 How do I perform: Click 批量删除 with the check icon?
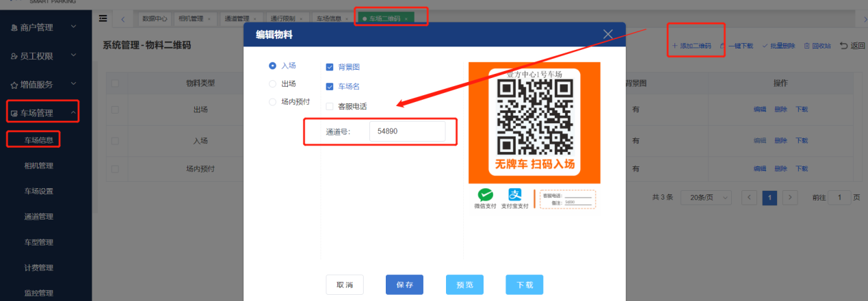(778, 46)
